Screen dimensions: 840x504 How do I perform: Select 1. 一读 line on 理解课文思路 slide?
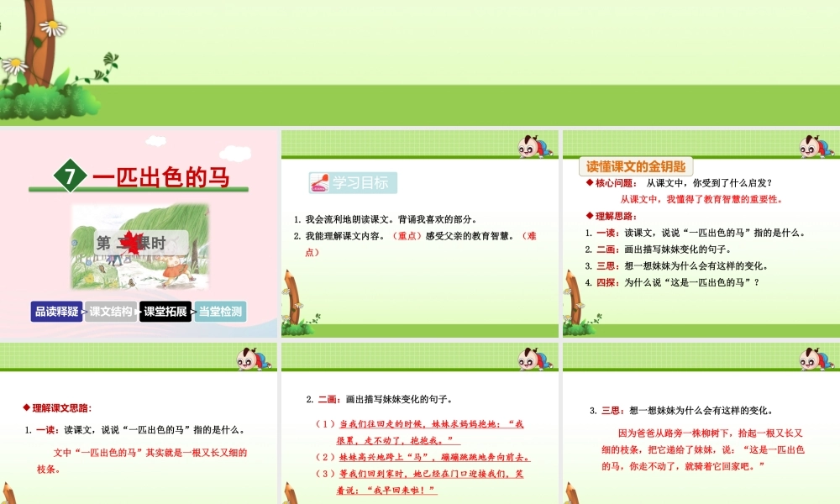point(135,429)
